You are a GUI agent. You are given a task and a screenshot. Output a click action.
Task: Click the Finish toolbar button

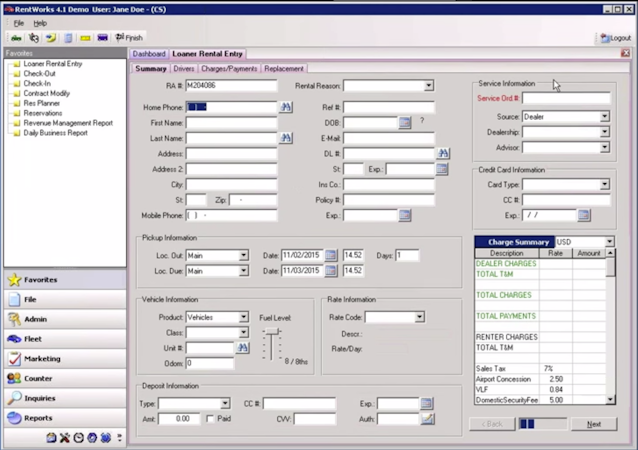pos(129,38)
